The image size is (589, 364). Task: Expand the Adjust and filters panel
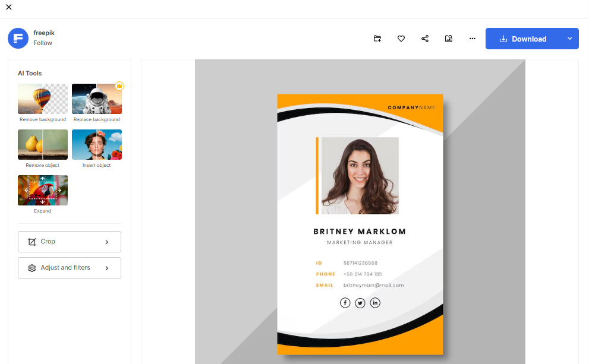coord(69,268)
